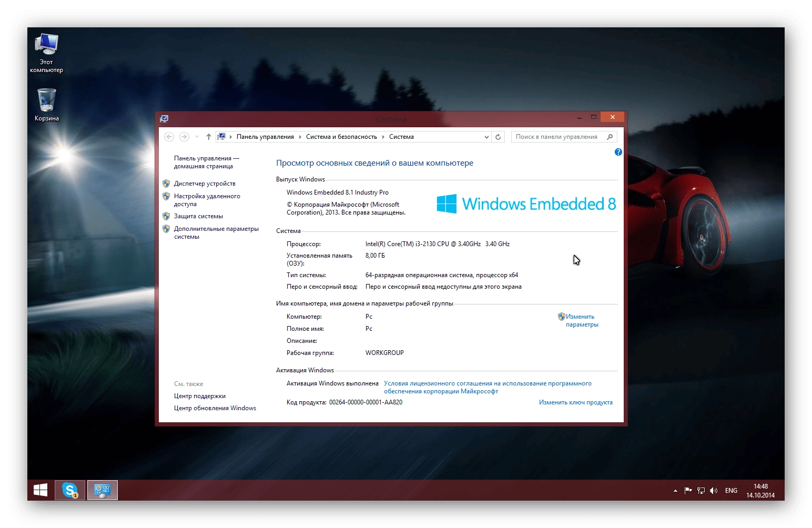Switch to Skype in the taskbar
The image size is (812, 528).
(x=70, y=490)
